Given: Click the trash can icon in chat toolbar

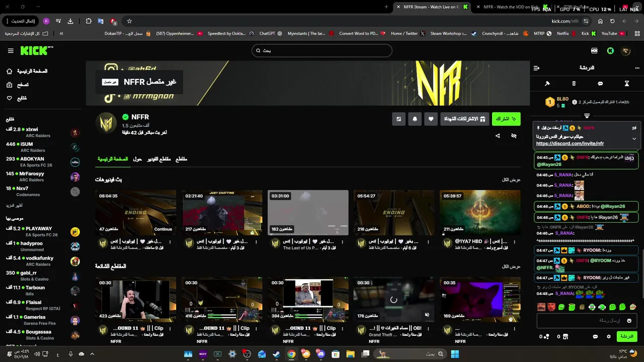Looking at the screenshot, I should pyautogui.click(x=574, y=83).
